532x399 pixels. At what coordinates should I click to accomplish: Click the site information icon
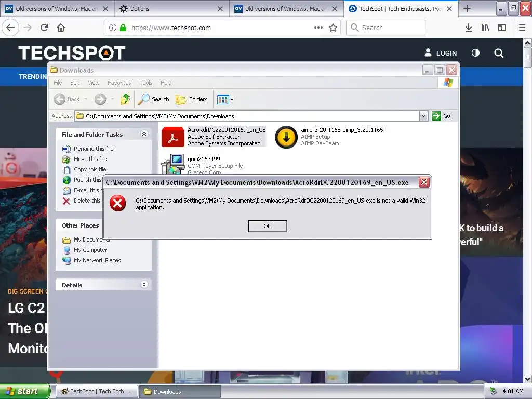coord(113,28)
